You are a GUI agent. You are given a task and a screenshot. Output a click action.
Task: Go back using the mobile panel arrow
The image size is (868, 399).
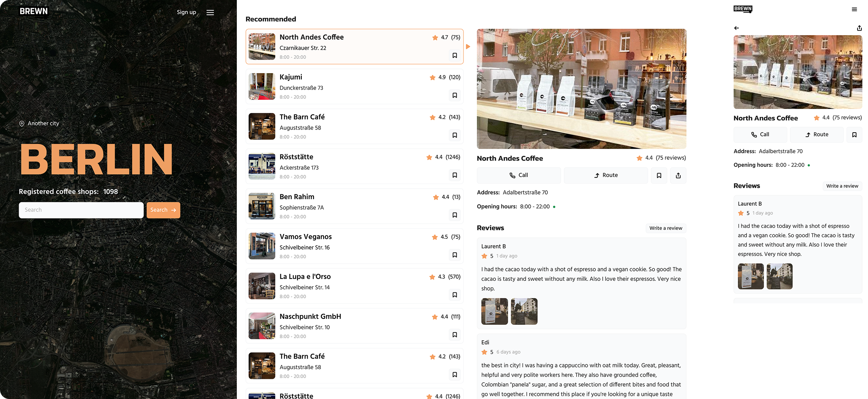coord(737,28)
